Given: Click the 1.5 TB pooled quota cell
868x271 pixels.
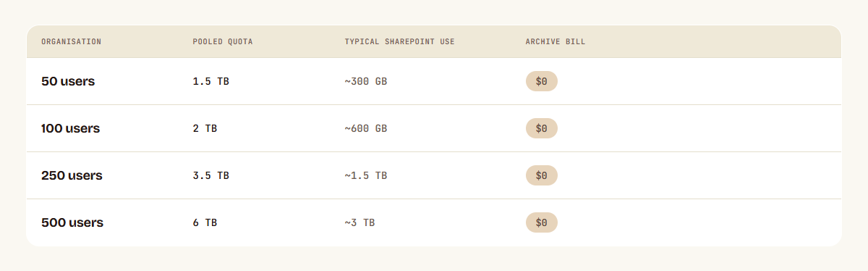Looking at the screenshot, I should (x=210, y=81).
